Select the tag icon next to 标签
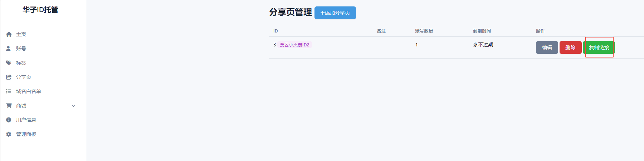 [9, 63]
